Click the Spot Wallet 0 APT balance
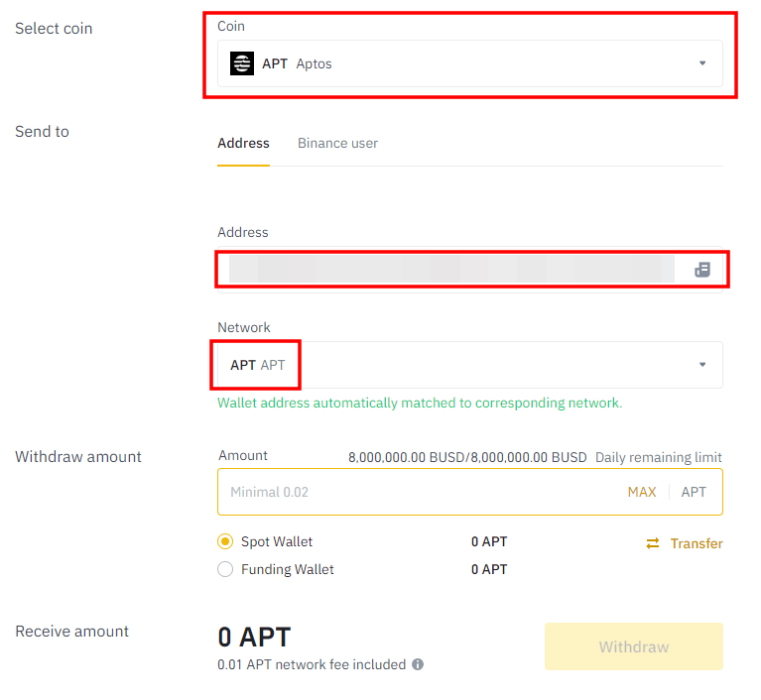The width and height of the screenshot is (761, 700). click(489, 542)
